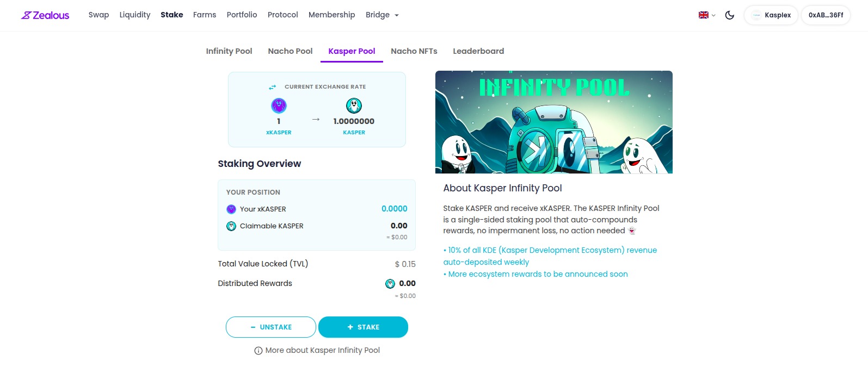Screen dimensions: 868x373
Task: Open the Kasplex network selector
Action: tap(771, 15)
